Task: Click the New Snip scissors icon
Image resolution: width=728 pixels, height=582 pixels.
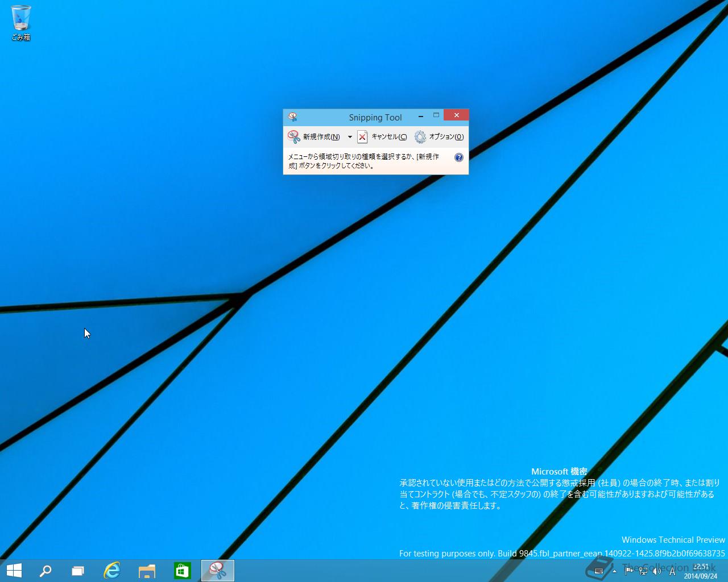Action: coord(294,136)
